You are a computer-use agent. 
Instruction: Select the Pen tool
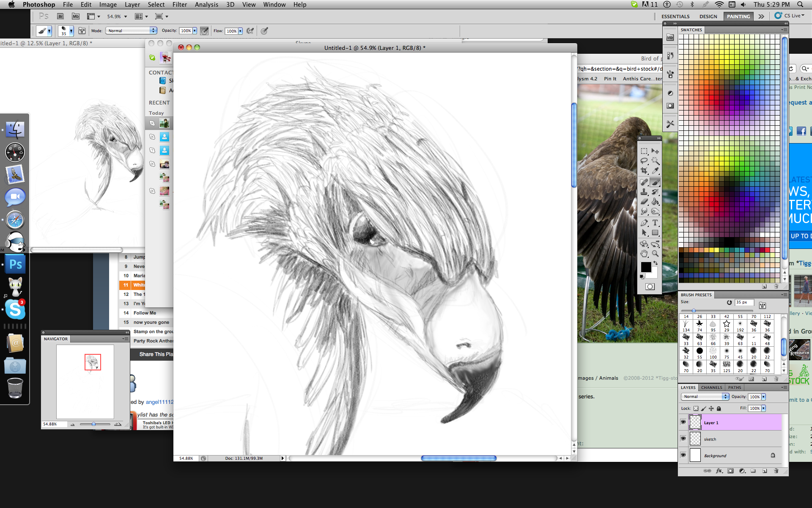tap(644, 223)
